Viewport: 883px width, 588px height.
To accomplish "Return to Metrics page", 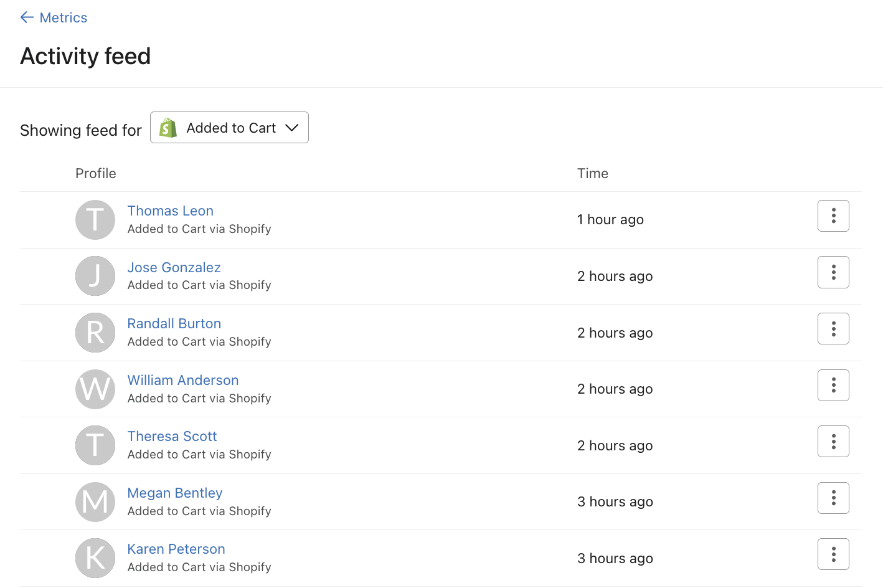I will point(63,17).
